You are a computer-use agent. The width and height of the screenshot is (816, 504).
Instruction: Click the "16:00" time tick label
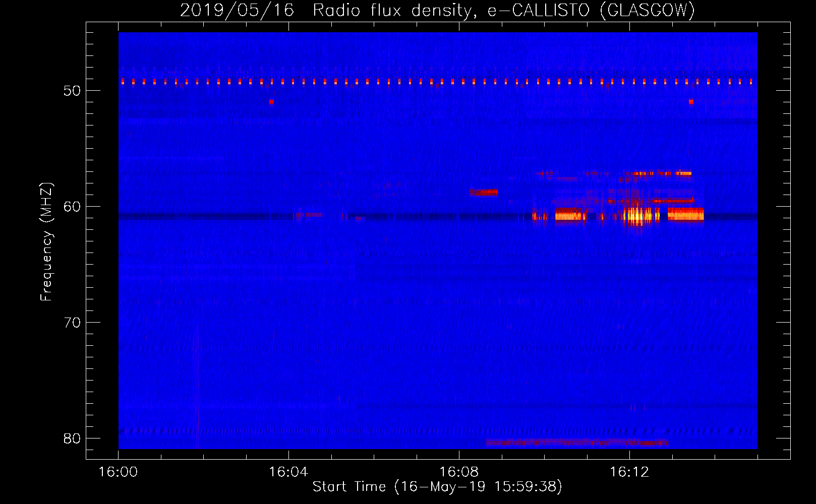[x=118, y=472]
